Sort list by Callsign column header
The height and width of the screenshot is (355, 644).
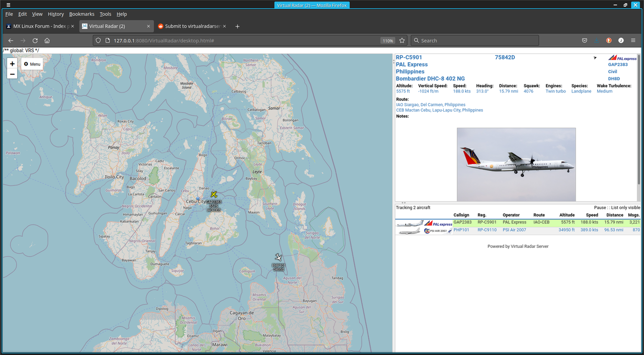(461, 215)
